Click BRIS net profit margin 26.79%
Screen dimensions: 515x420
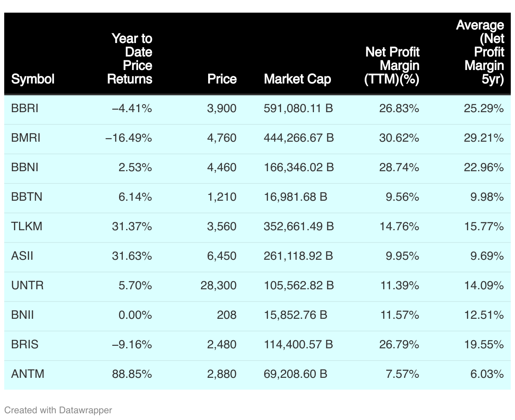click(399, 345)
